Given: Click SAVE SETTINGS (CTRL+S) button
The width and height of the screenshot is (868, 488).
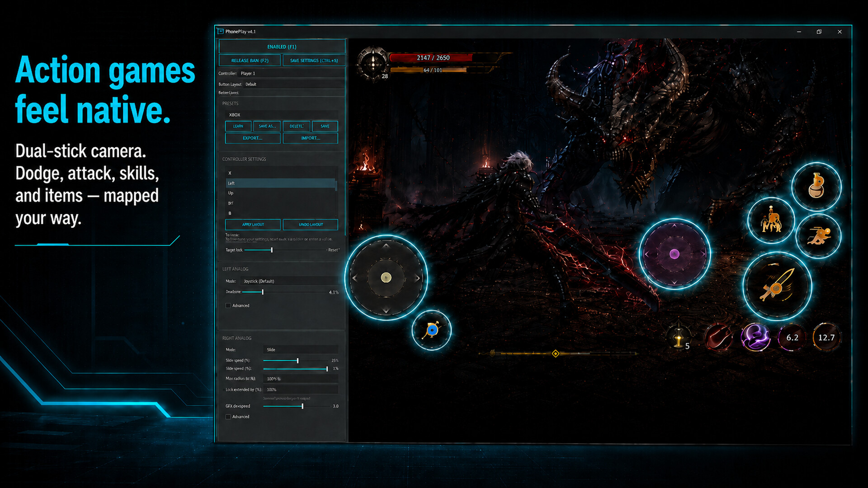Looking at the screenshot, I should pyautogui.click(x=314, y=61).
